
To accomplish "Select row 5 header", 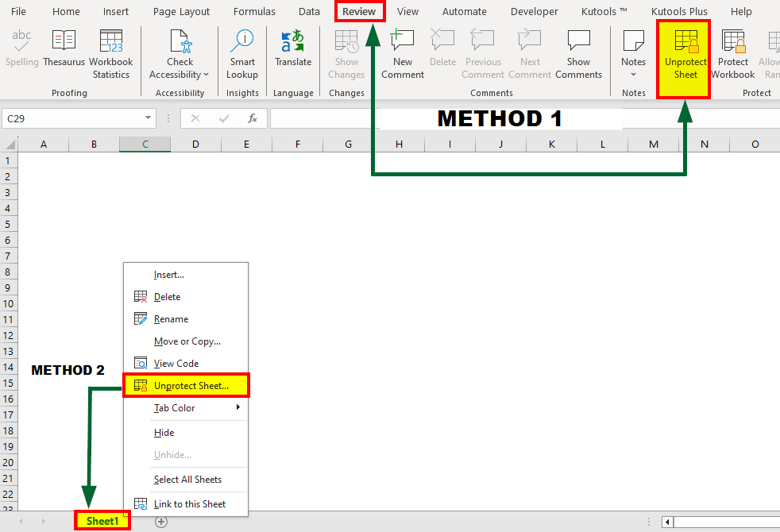I will (8, 224).
